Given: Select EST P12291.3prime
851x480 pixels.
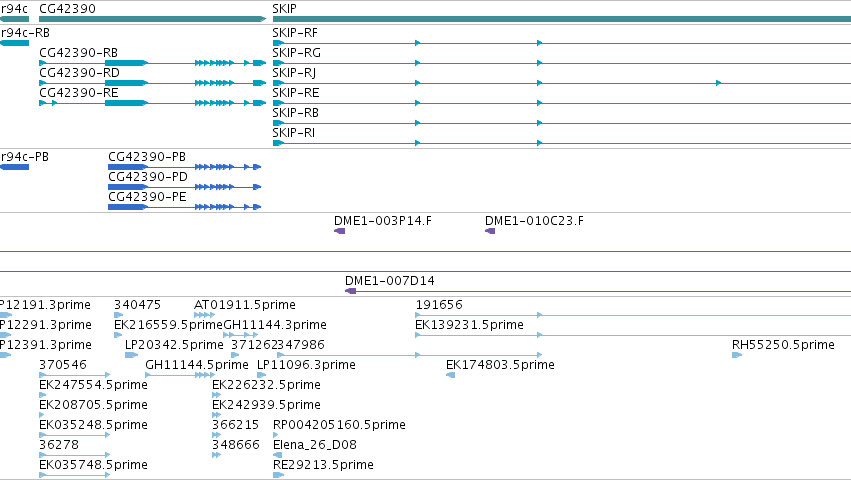Looking at the screenshot, I should pyautogui.click(x=46, y=325).
